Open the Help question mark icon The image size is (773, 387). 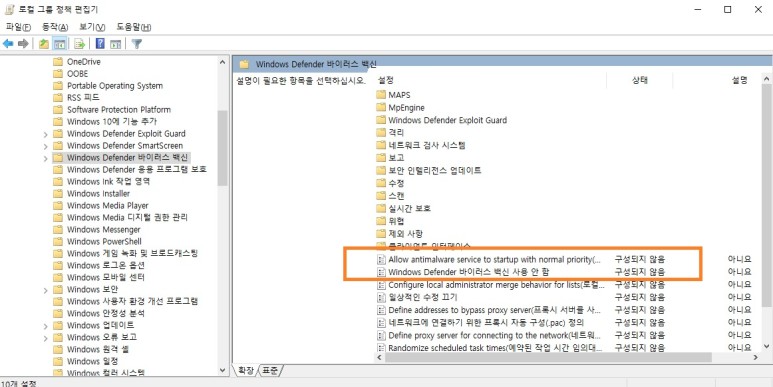(100, 44)
